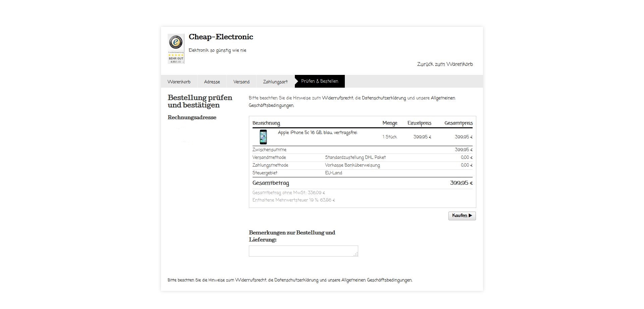This screenshot has height=309, width=644.
Task: Select the Prüfen & Bestellen tab
Action: tap(320, 81)
